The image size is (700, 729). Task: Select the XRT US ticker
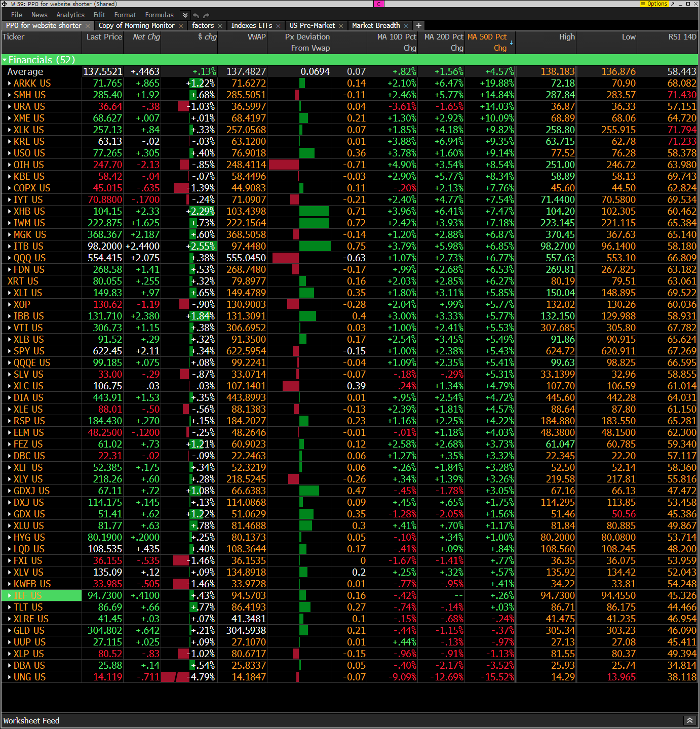click(x=23, y=281)
